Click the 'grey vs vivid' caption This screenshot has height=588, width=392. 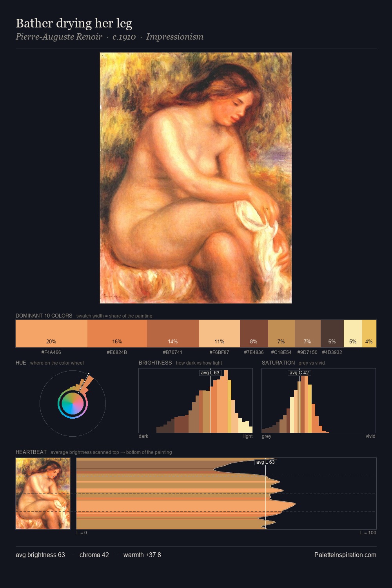tap(312, 363)
